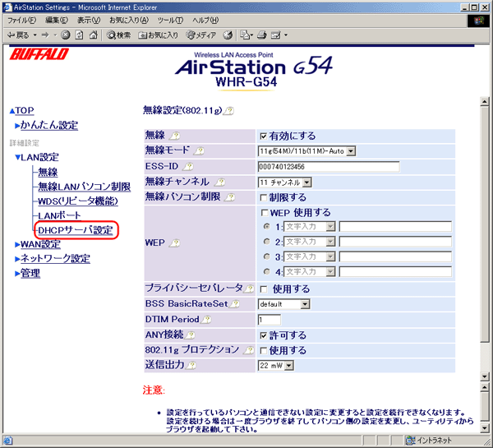
Task: Click the ESS-ID text field
Action: click(329, 167)
